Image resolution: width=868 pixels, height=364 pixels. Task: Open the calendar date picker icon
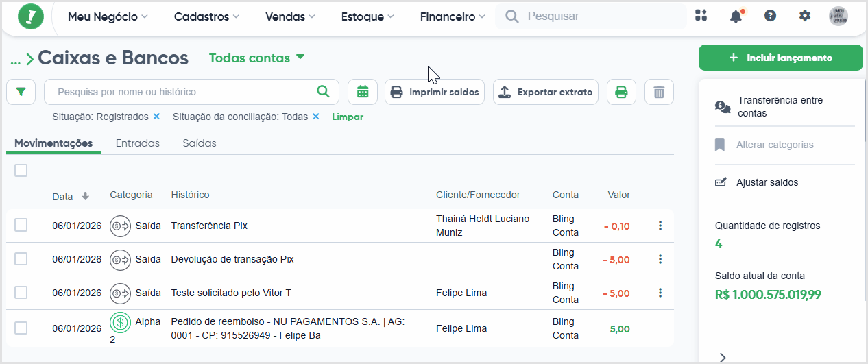(363, 92)
